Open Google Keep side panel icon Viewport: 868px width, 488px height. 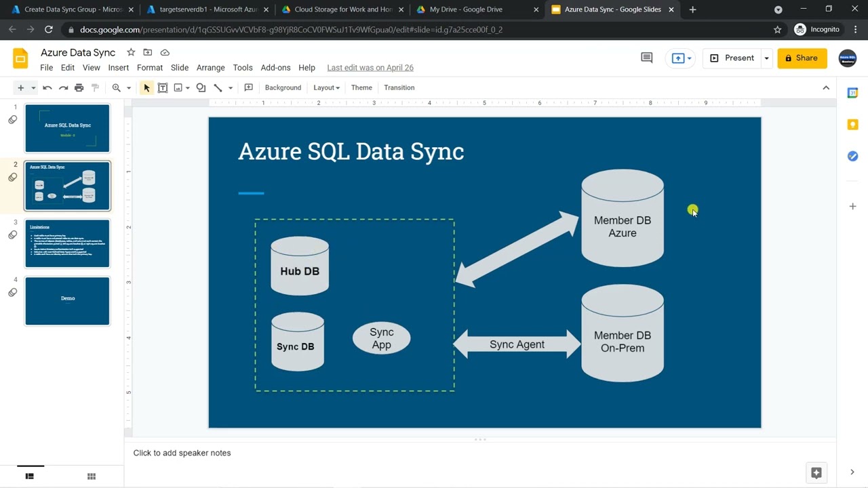tap(853, 125)
